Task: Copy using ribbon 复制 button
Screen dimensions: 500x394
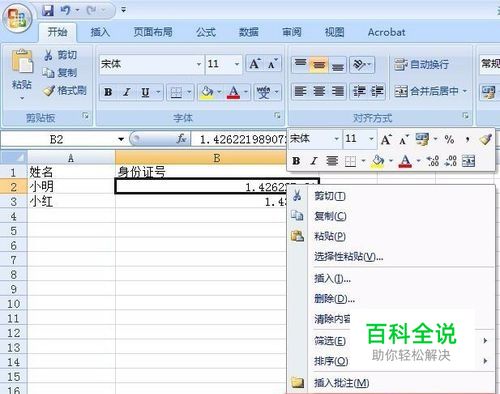Action: click(60, 73)
